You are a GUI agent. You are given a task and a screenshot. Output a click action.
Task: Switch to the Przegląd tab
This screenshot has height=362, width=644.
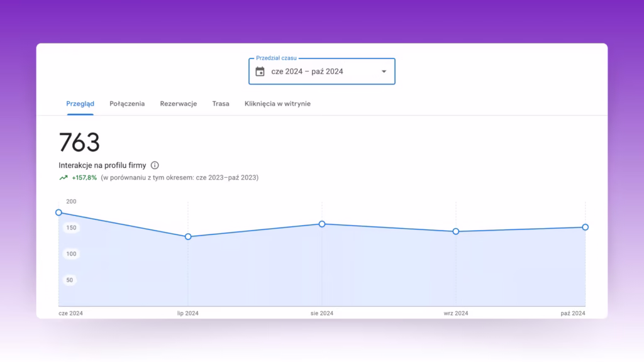(x=80, y=104)
